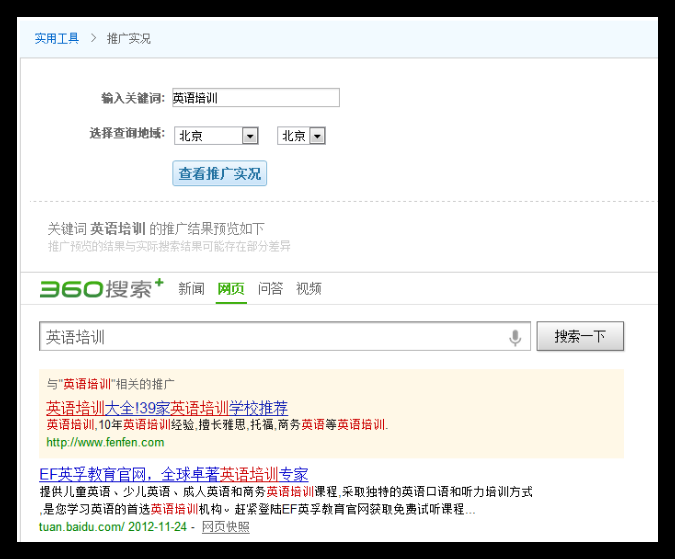Screen dimensions: 675x559
Task: Open the EF英孚教育官网 result link
Action: pos(173,474)
